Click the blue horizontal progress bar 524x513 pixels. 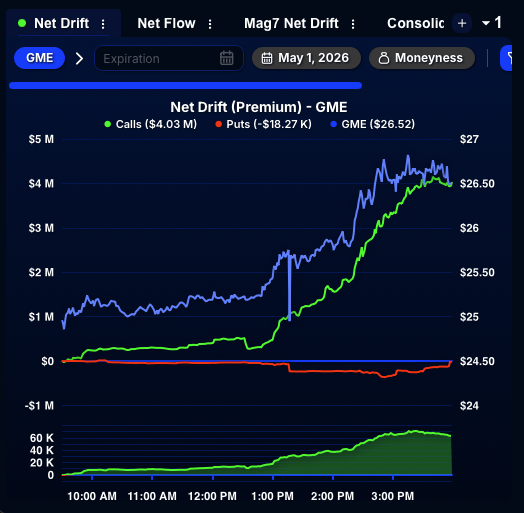click(185, 86)
